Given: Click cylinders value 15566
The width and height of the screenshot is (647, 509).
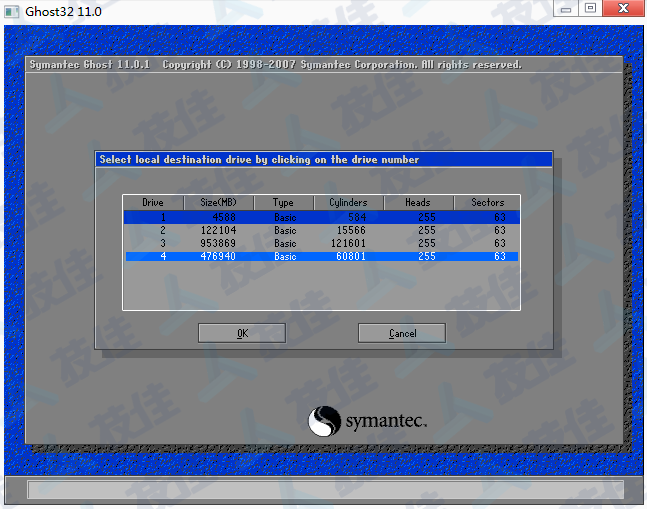Looking at the screenshot, I should (351, 230).
